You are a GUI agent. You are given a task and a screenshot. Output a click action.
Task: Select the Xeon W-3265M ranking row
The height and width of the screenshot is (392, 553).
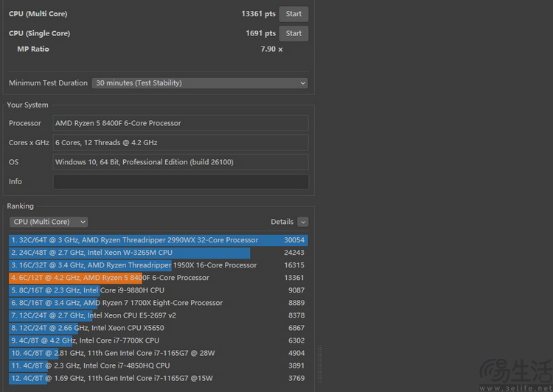tap(159, 253)
